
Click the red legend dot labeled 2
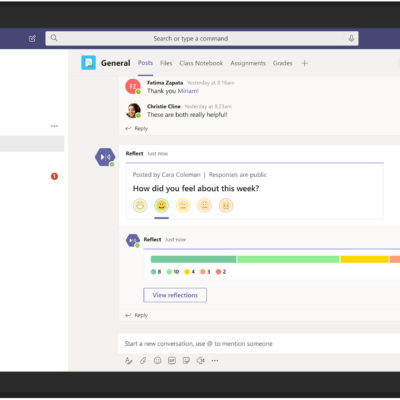218,272
